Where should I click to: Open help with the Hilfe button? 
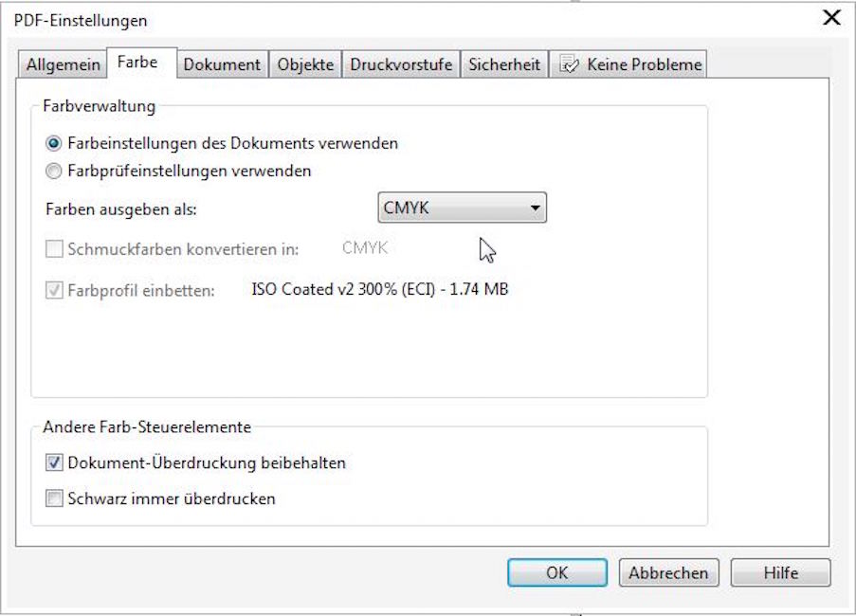[781, 572]
